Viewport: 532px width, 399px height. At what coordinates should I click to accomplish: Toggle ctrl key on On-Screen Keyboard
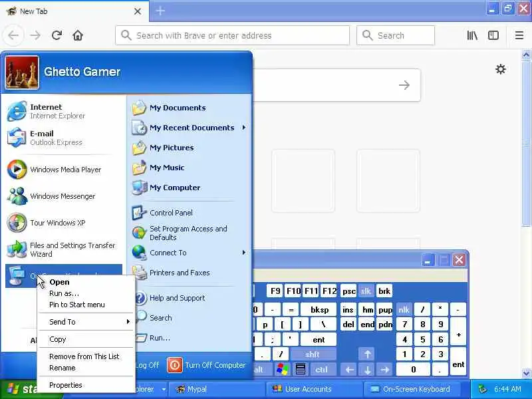321,370
